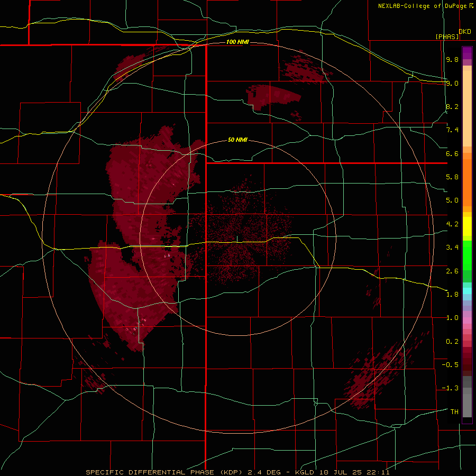Click the SPECIFIC DIFFERENTIAL PHASE (KDP) caption

click(x=164, y=472)
